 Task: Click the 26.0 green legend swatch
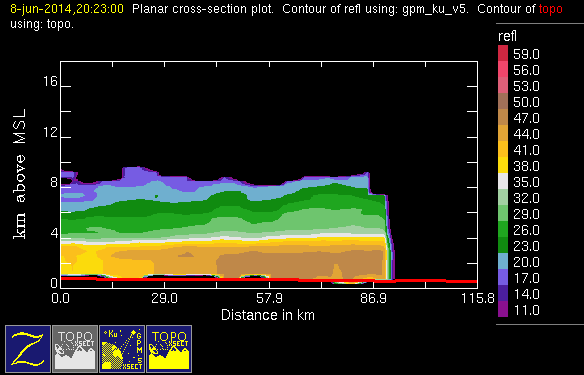click(503, 229)
